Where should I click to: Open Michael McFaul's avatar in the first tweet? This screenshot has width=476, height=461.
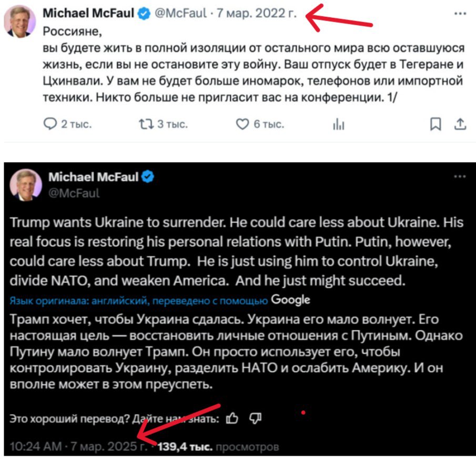click(x=20, y=21)
